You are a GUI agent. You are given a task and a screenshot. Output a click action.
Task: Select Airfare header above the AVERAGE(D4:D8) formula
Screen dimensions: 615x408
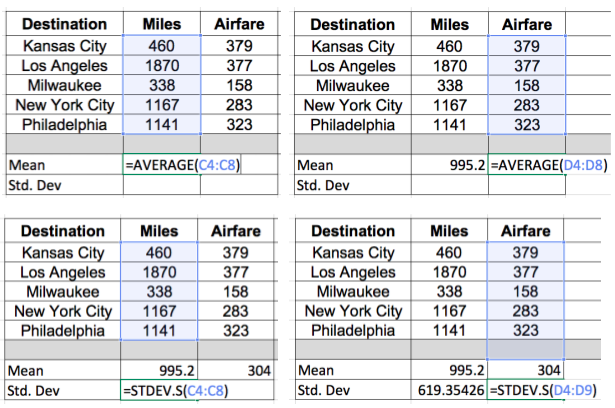tap(526, 23)
